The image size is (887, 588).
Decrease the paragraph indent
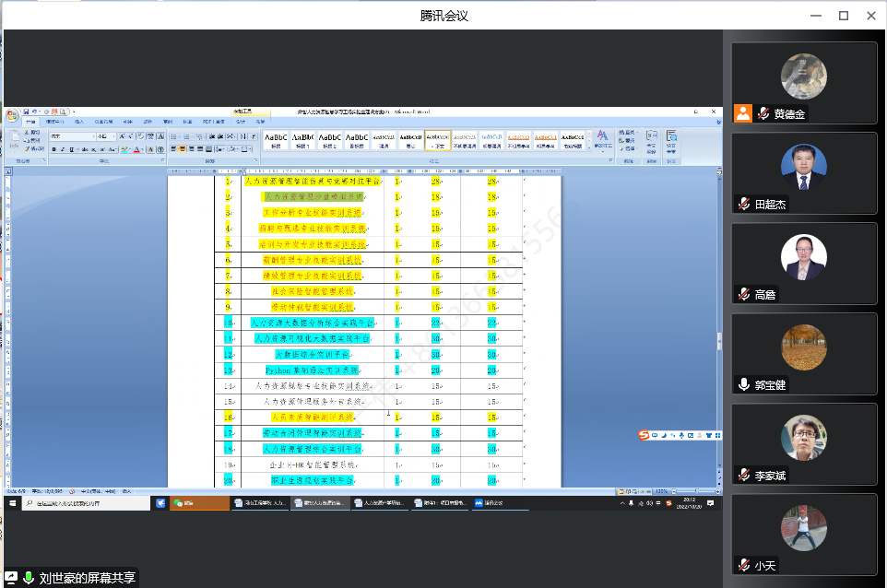point(212,136)
